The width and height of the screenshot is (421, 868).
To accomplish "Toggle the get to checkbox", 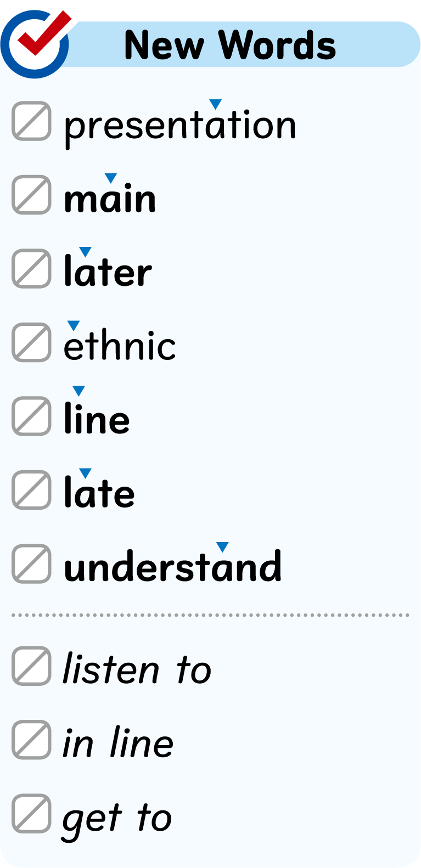I will click(x=32, y=813).
